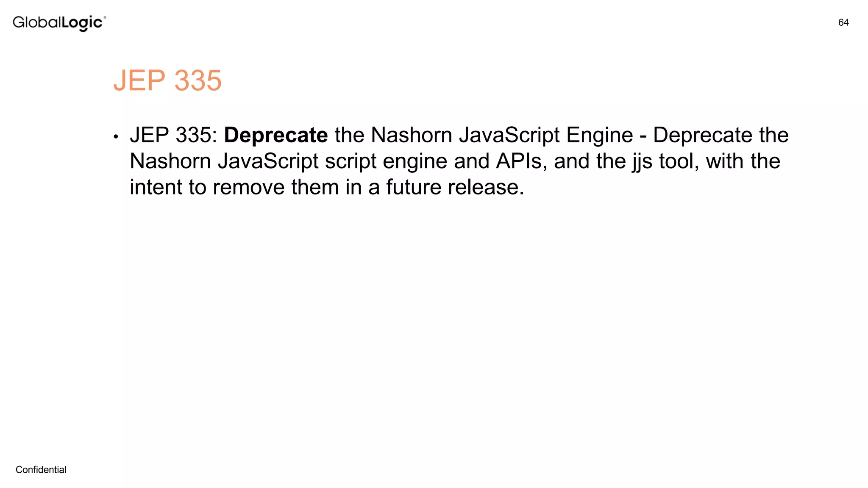Click the line 'intent to remove them in a future release.'

coord(327,187)
